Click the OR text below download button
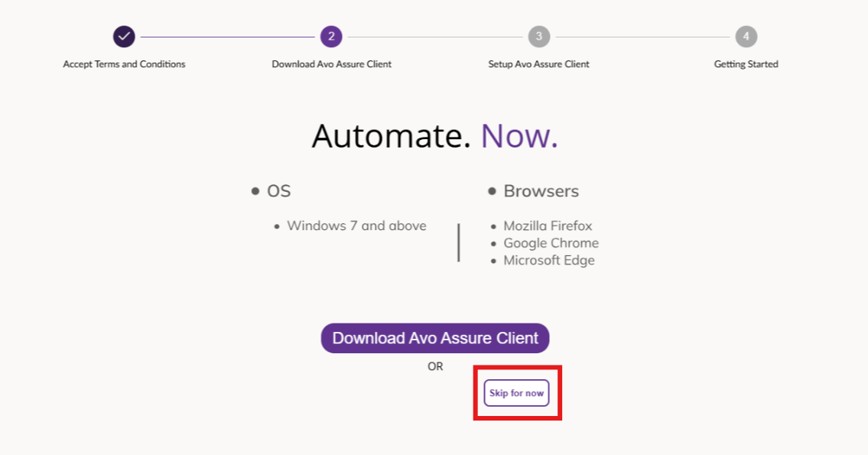The width and height of the screenshot is (868, 455). coord(435,366)
